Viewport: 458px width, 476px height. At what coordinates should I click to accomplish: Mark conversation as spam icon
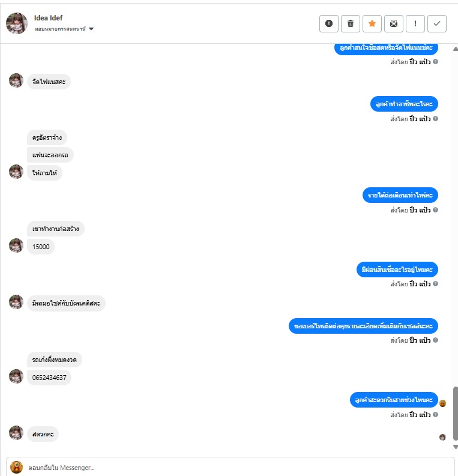pyautogui.click(x=329, y=23)
